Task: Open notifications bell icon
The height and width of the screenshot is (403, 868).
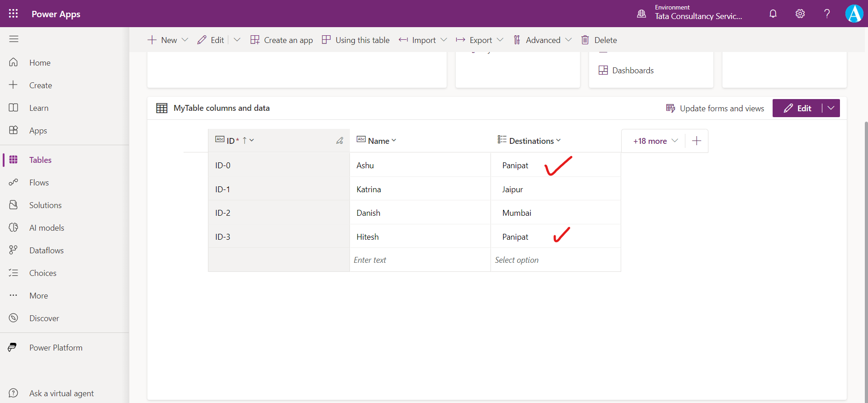Action: (773, 14)
